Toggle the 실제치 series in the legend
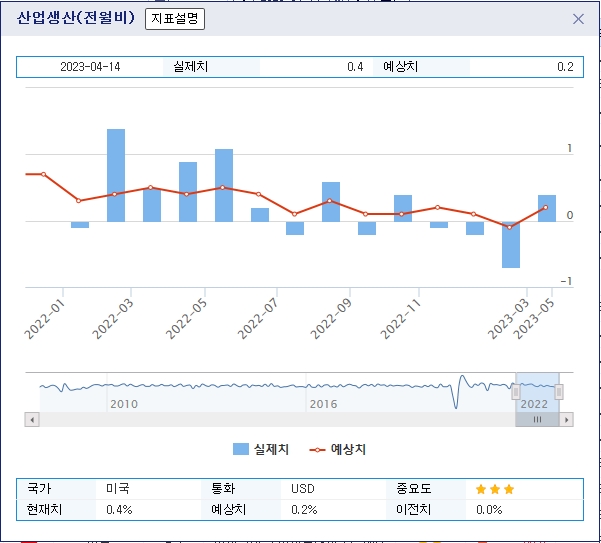601x543 pixels. pyautogui.click(x=261, y=449)
